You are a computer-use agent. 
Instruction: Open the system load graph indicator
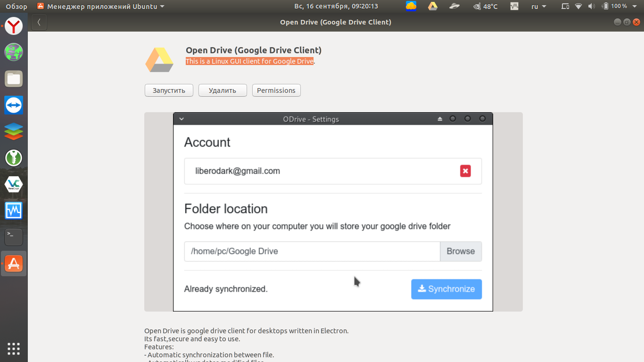click(x=514, y=6)
